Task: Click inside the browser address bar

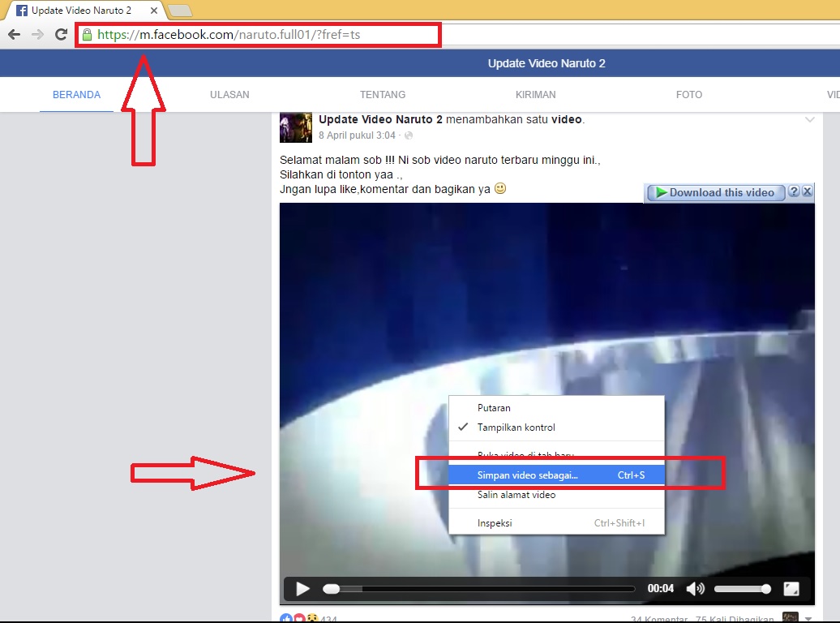Action: point(259,35)
